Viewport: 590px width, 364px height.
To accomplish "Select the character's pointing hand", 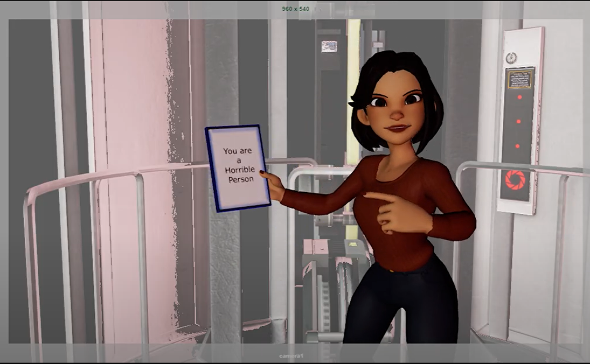I will pyautogui.click(x=398, y=213).
